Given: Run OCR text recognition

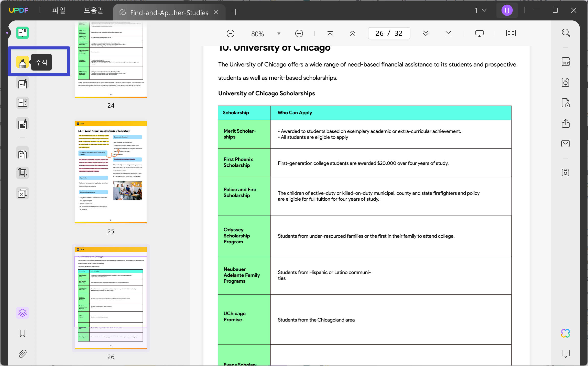Looking at the screenshot, I should tap(566, 62).
